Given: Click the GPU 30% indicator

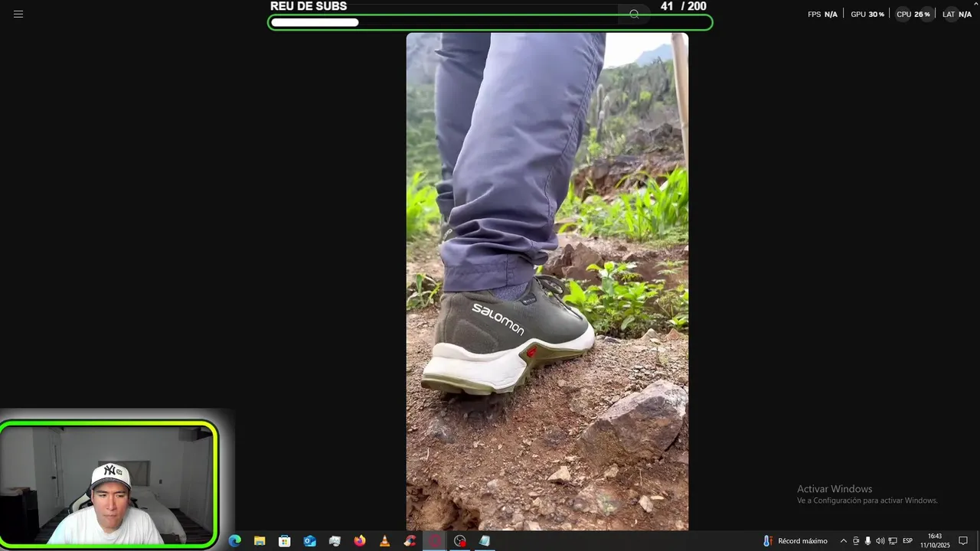Looking at the screenshot, I should 867,14.
